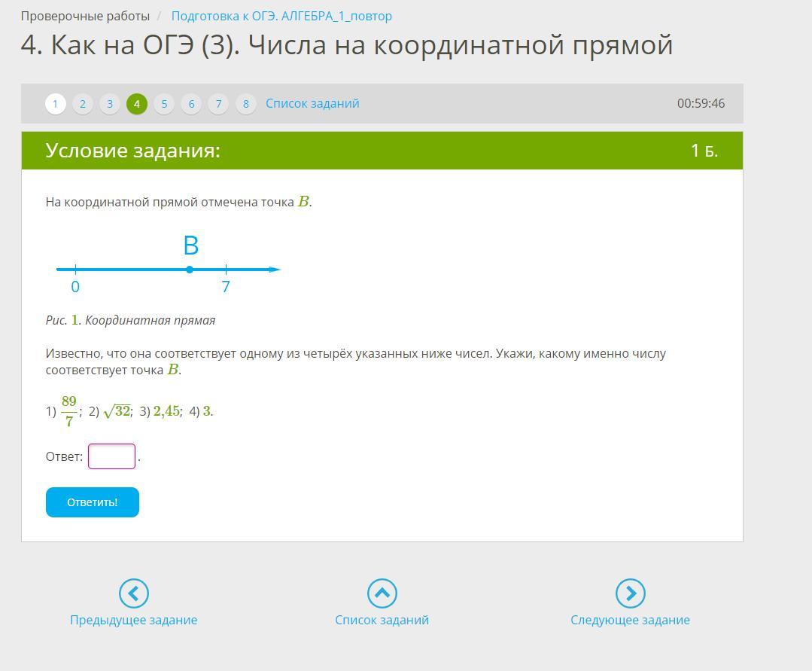812x671 pixels.
Task: Click the bottom 'Список заданий' text link
Action: 382,620
